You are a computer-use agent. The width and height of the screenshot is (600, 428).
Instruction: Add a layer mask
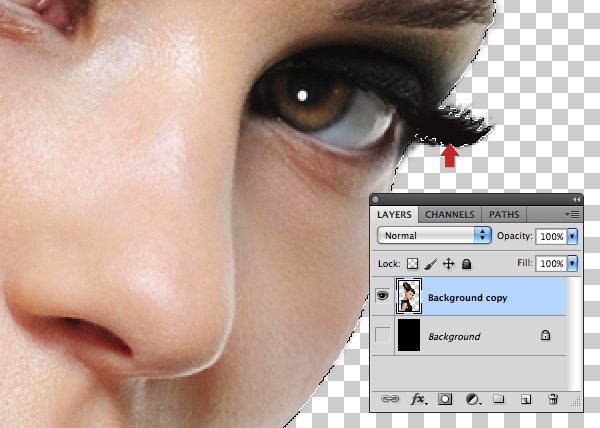coord(445,399)
